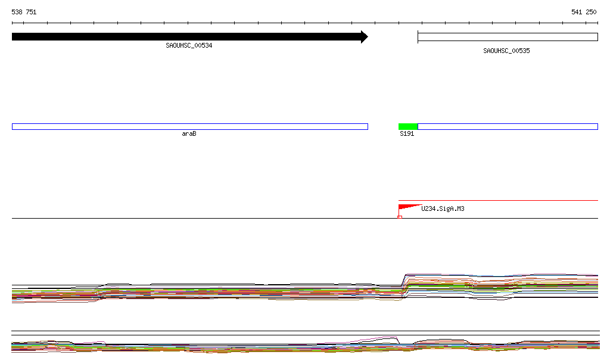Click the SAOUHSC_00535 gene label
Viewport: 610px width, 364px height.
point(506,51)
